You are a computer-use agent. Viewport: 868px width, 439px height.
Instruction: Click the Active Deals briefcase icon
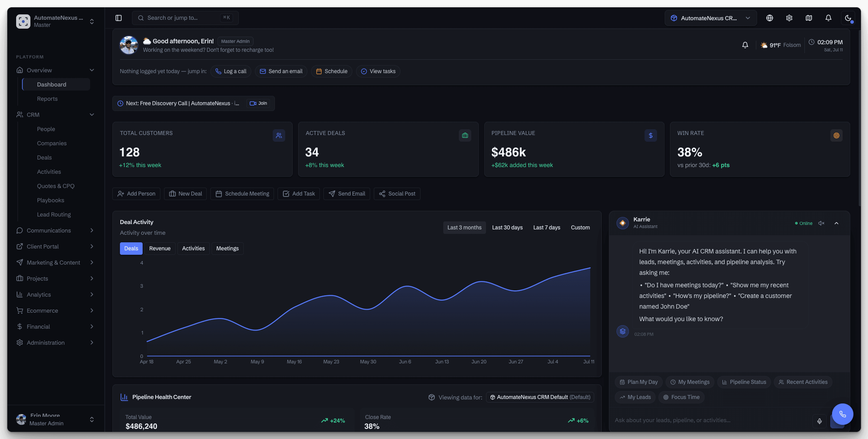point(465,135)
